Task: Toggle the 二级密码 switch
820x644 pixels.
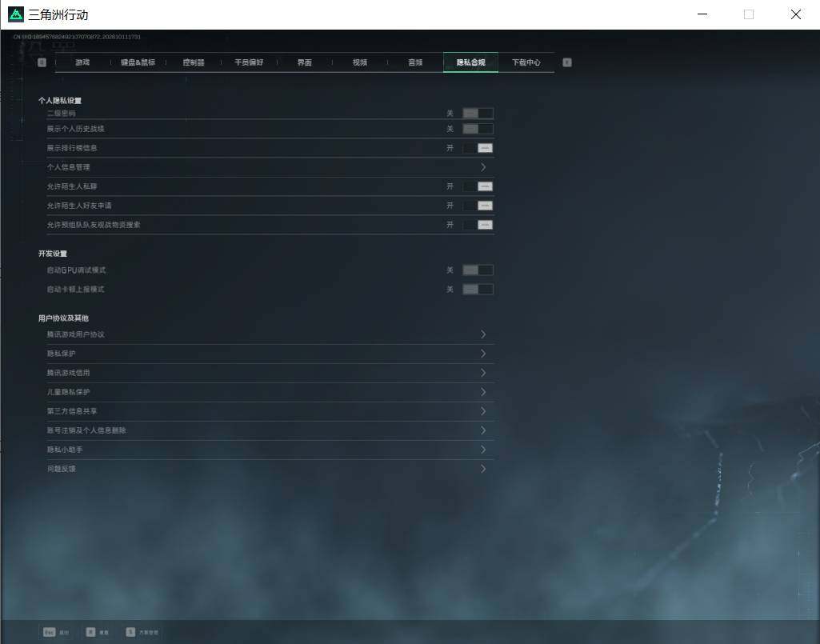Action: tap(478, 113)
